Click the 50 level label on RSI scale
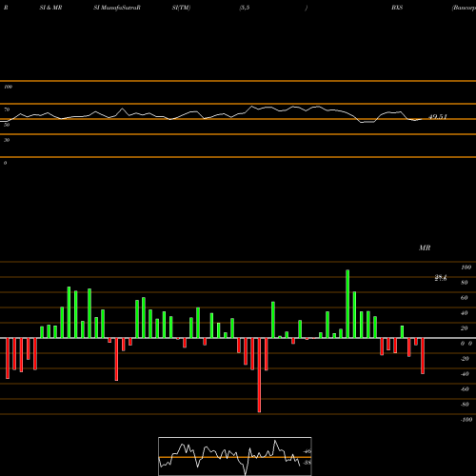476x476 pixels. pyautogui.click(x=7, y=125)
